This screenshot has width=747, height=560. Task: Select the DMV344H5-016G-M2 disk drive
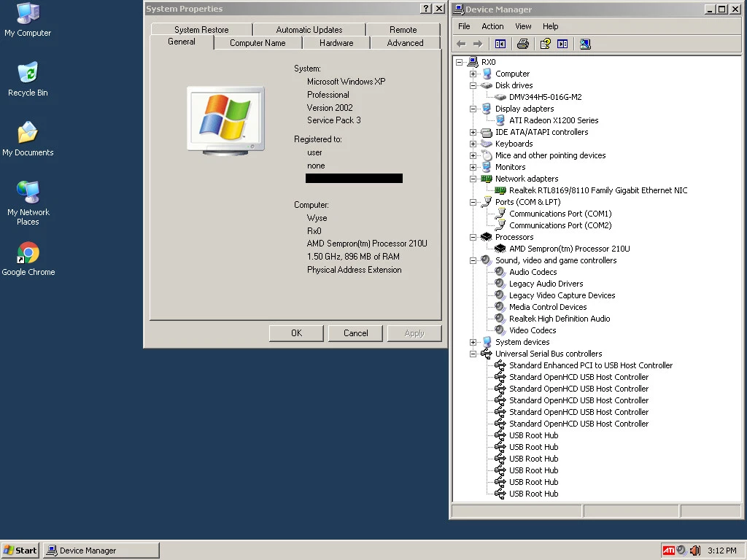545,97
